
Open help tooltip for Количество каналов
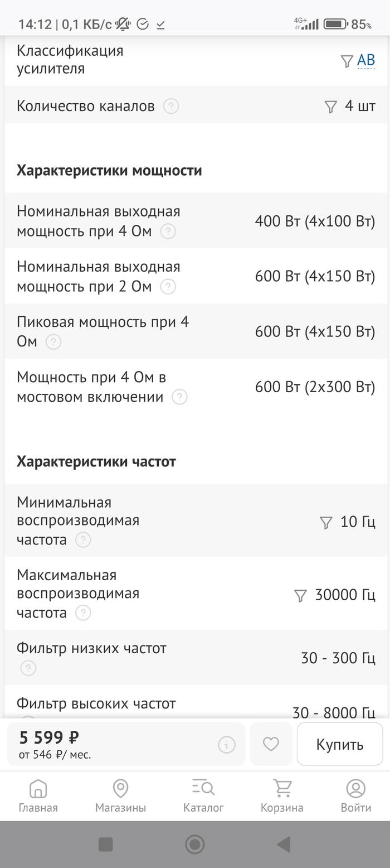coord(171,106)
